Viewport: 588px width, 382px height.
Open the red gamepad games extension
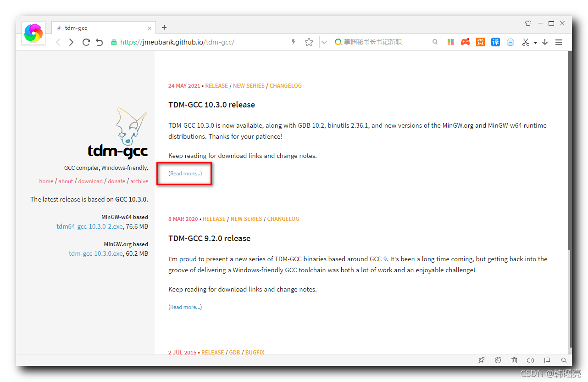coord(465,42)
